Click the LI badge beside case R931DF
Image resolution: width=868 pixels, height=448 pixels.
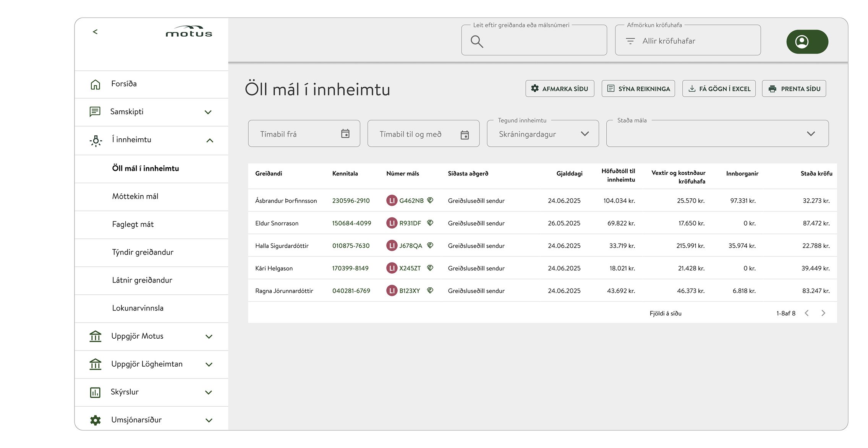point(392,223)
